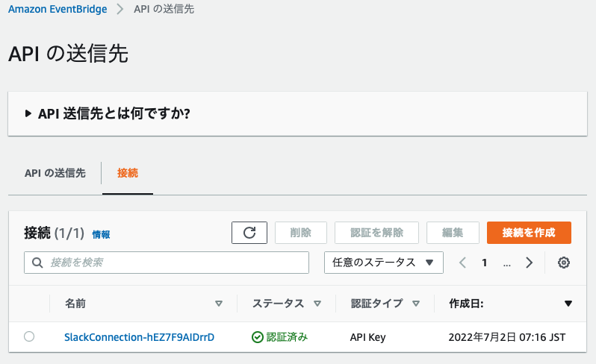Open the 情報 info link
Viewport: 596px width, 364px height.
tap(101, 234)
